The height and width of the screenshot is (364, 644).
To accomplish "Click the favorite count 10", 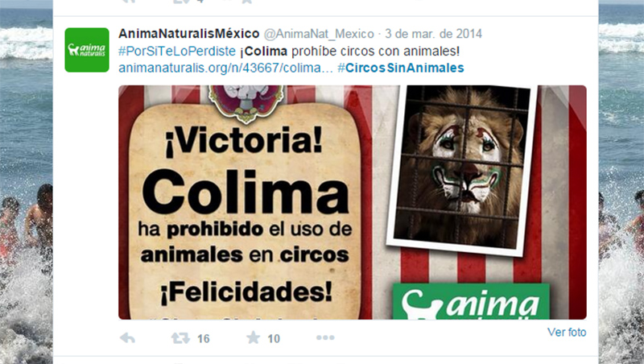I will point(274,338).
